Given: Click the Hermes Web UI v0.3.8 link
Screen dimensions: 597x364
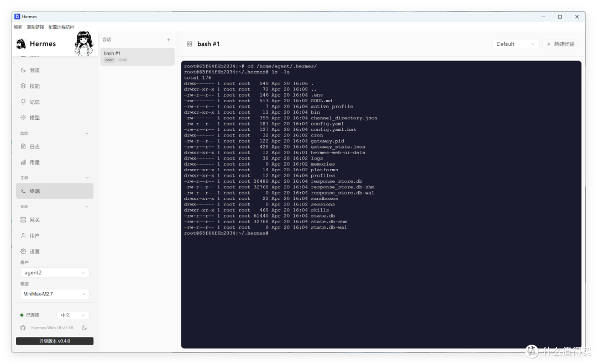Looking at the screenshot, I should [x=52, y=328].
